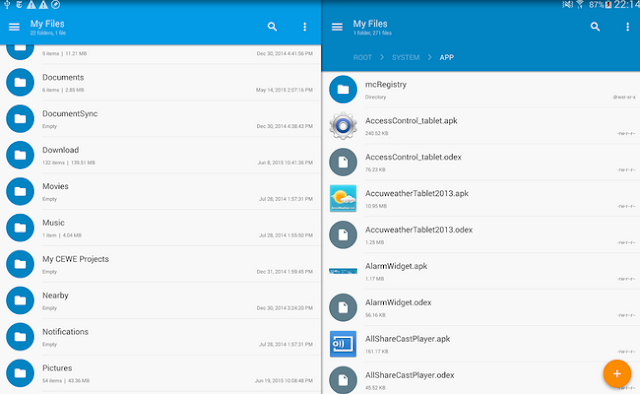Tap the My Files title in right pane
This screenshot has height=394, width=640.
click(x=370, y=24)
